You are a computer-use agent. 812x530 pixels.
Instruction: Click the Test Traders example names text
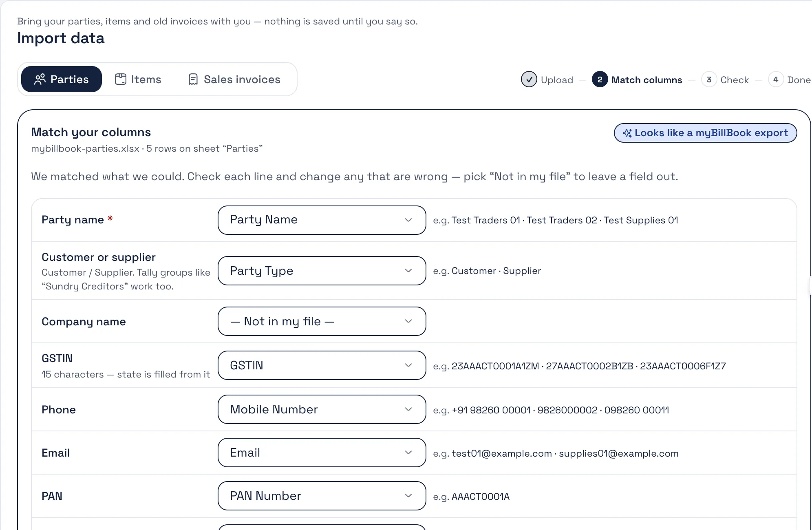[565, 220]
